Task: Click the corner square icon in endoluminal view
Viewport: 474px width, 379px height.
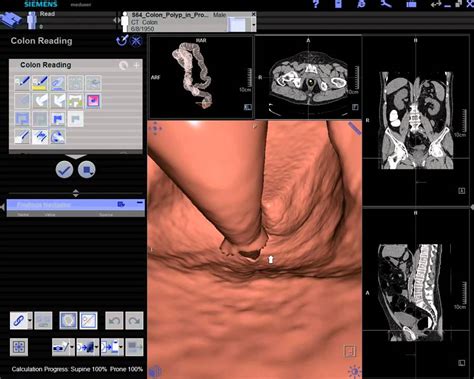Action: [350, 351]
